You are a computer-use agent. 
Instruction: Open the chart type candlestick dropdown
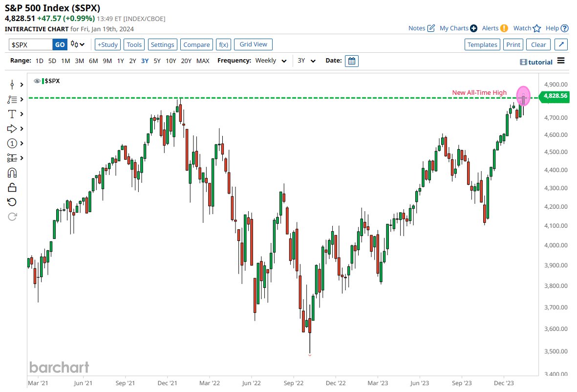[x=78, y=44]
